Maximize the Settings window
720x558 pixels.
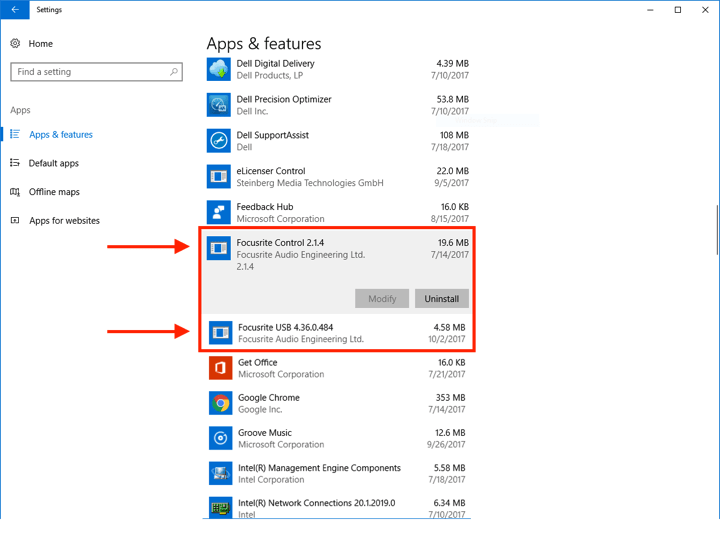pos(678,10)
